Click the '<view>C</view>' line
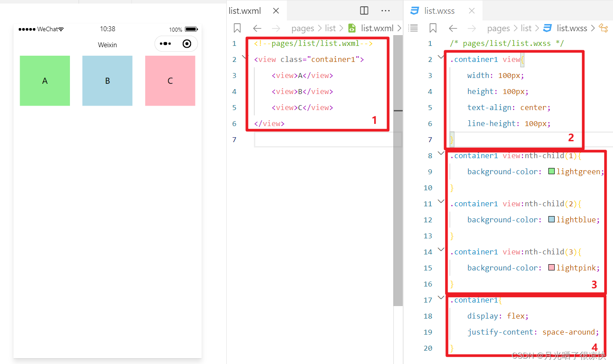613x364 pixels. (302, 107)
